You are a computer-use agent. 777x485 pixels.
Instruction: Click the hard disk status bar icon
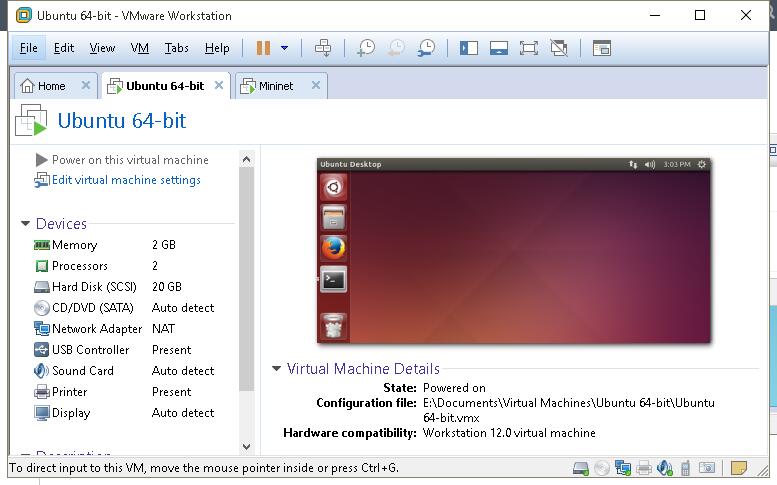pyautogui.click(x=581, y=468)
